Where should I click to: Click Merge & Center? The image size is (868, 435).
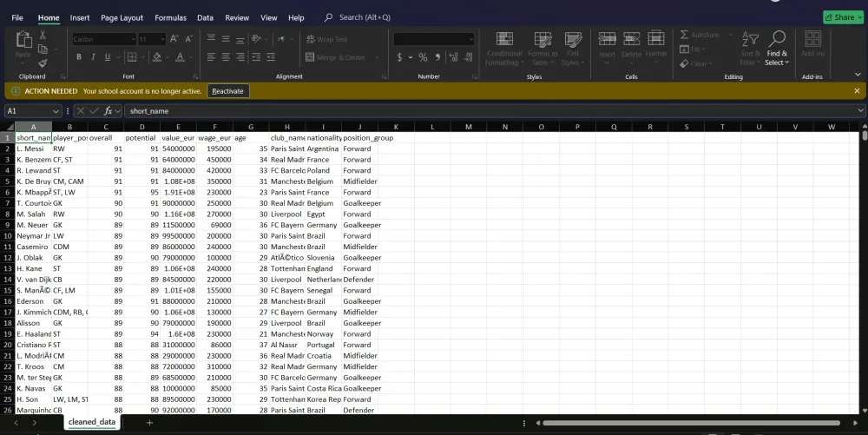click(x=335, y=57)
